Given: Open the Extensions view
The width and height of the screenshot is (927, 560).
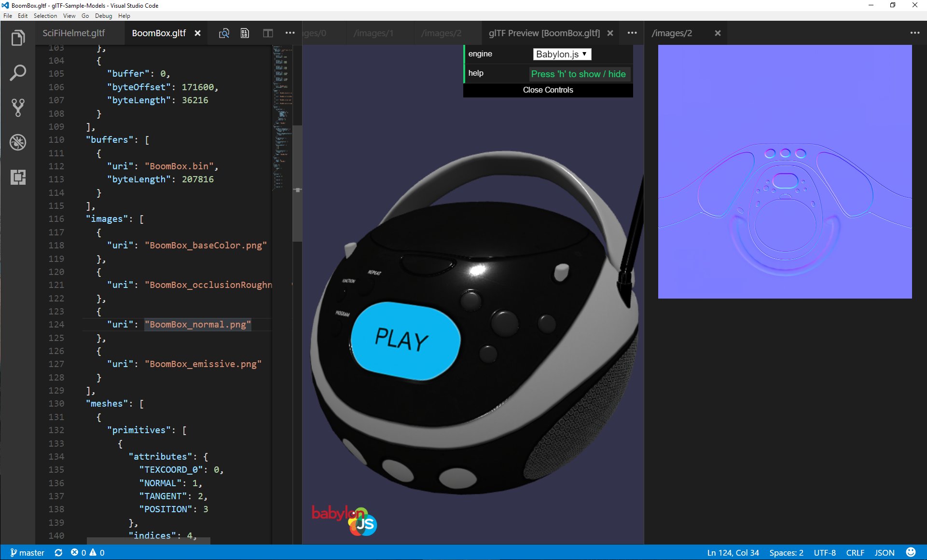Looking at the screenshot, I should (x=18, y=177).
